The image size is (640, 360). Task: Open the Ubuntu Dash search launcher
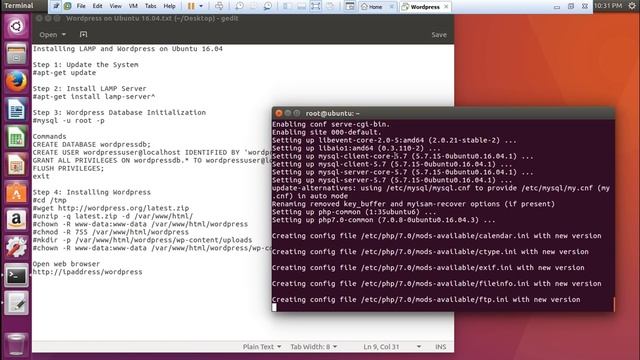[x=16, y=27]
